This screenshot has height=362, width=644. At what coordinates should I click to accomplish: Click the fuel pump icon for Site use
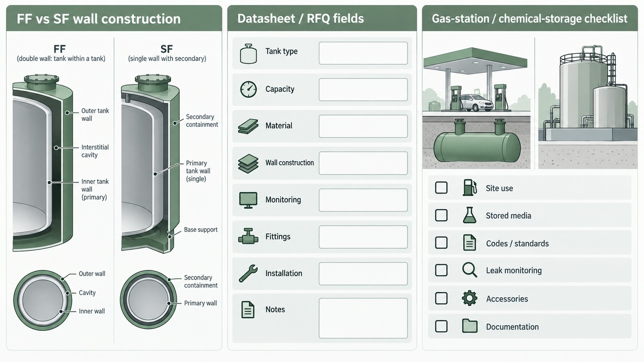[x=469, y=188]
